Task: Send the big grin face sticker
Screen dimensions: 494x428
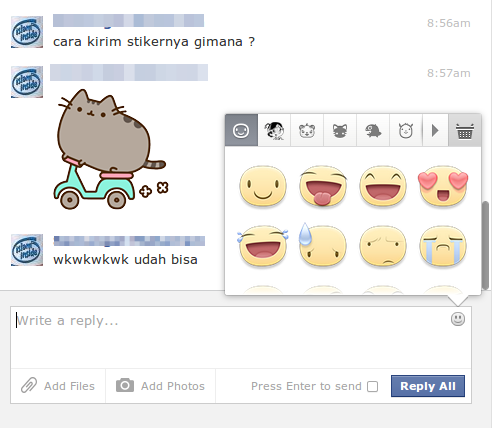Action: coord(383,186)
